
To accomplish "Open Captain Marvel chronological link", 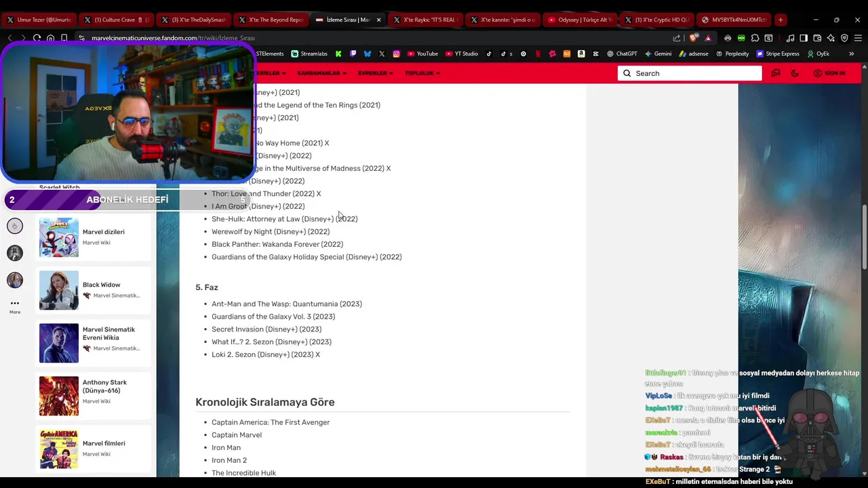I will click(x=237, y=435).
